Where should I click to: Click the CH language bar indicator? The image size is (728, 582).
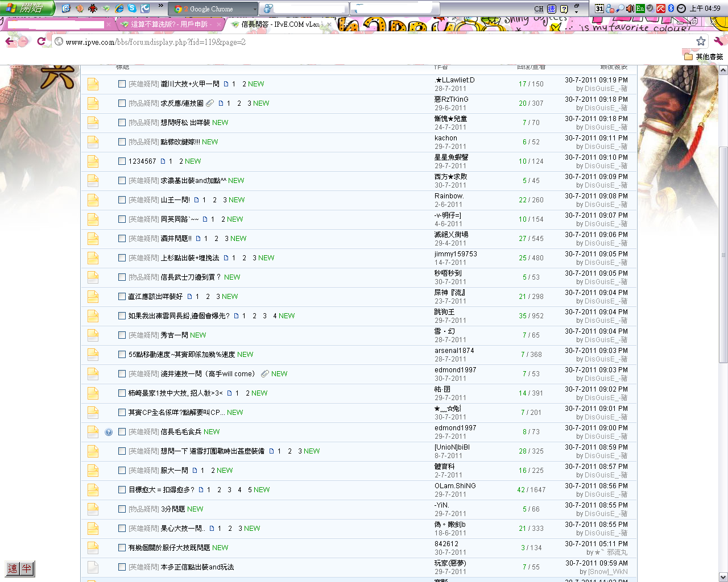pos(539,9)
